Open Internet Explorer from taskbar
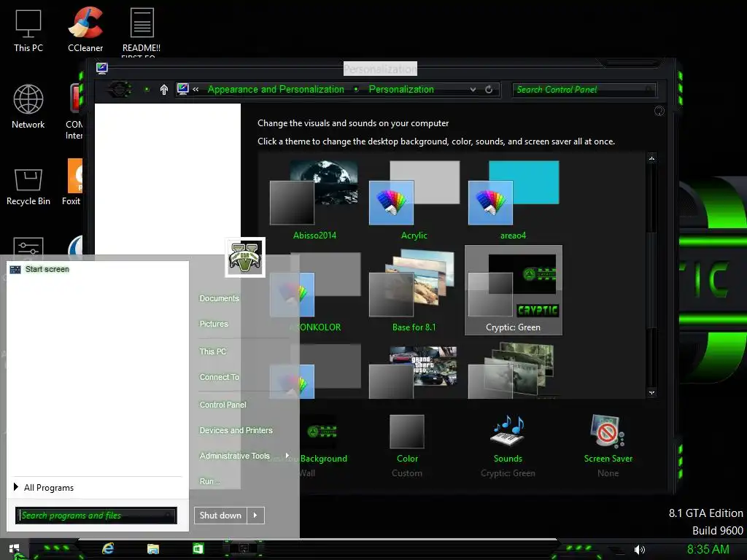The width and height of the screenshot is (747, 560). 108,548
